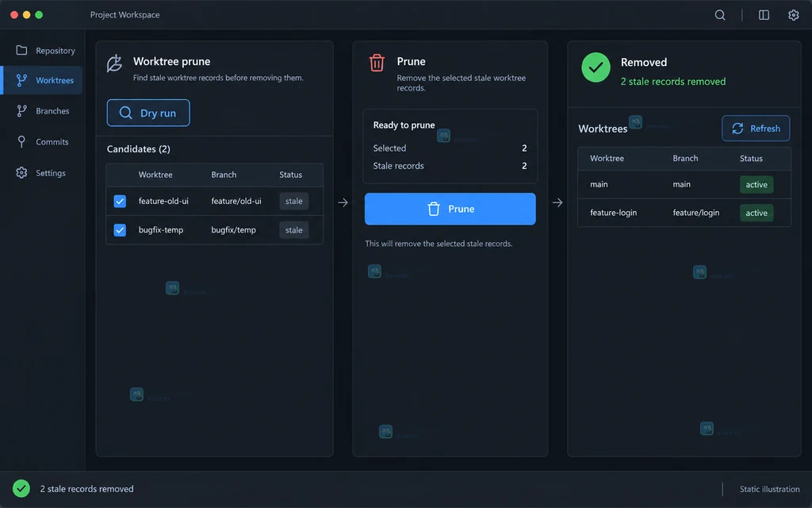Click the green check icon beside Removed
This screenshot has width=812, height=508.
point(596,67)
